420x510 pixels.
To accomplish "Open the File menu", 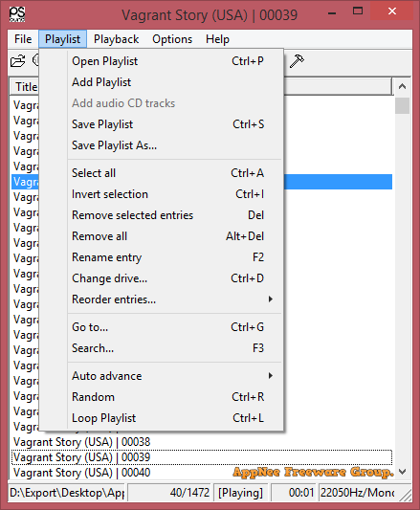I will point(23,39).
